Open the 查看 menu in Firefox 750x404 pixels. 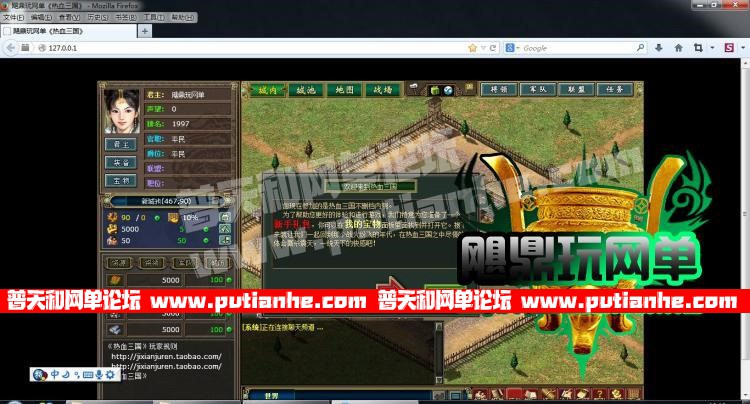69,17
